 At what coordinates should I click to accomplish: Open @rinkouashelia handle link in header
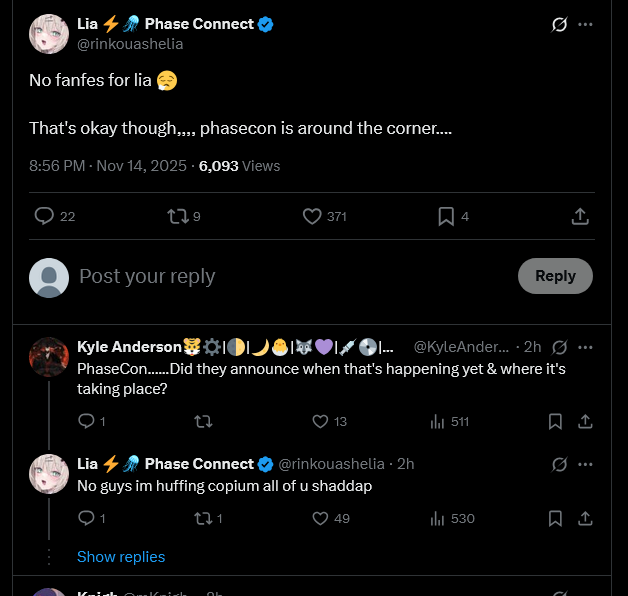point(130,44)
